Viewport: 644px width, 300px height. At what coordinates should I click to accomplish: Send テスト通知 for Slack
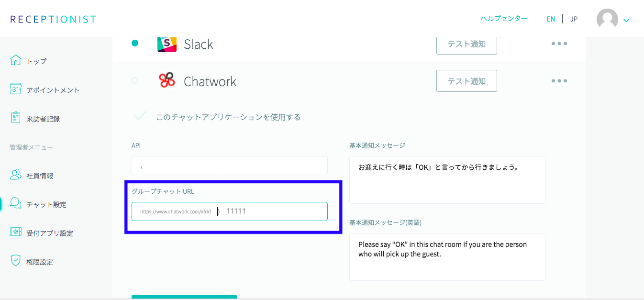coord(466,44)
